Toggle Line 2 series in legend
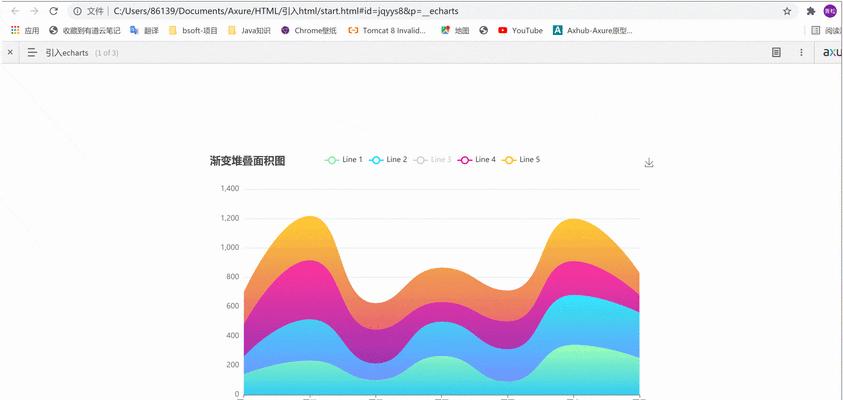Image resolution: width=843 pixels, height=400 pixels. pyautogui.click(x=388, y=160)
